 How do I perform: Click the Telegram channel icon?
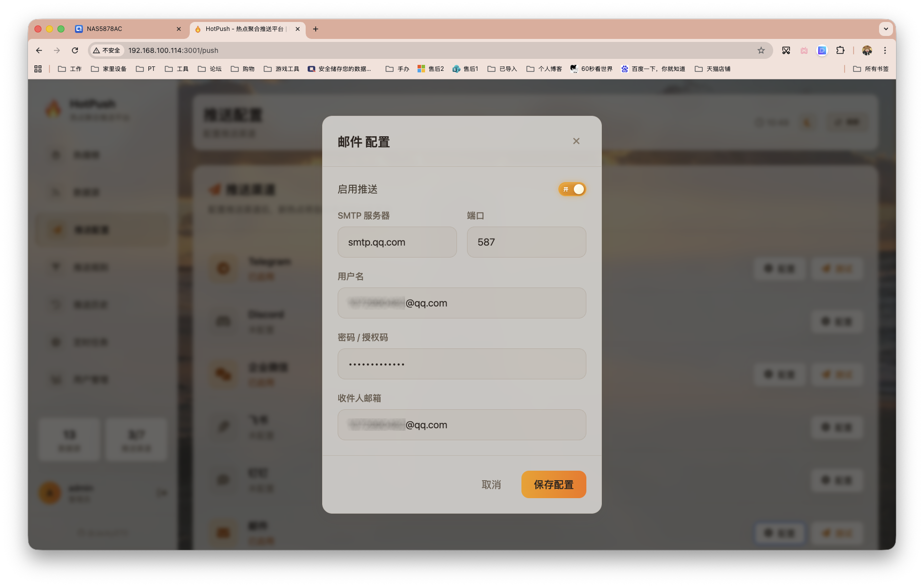pyautogui.click(x=223, y=269)
